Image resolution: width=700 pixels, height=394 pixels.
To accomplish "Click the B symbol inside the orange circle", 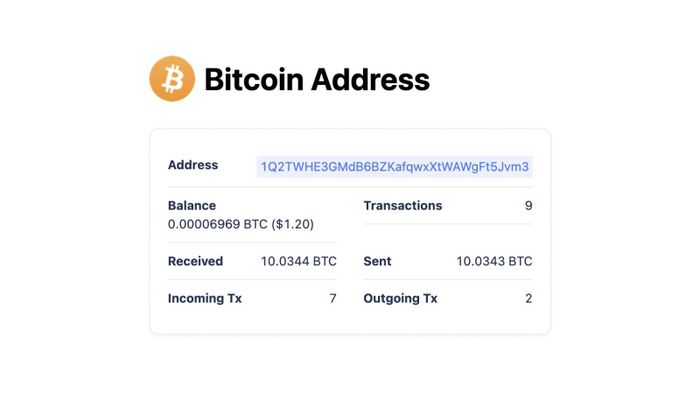I will pyautogui.click(x=172, y=79).
